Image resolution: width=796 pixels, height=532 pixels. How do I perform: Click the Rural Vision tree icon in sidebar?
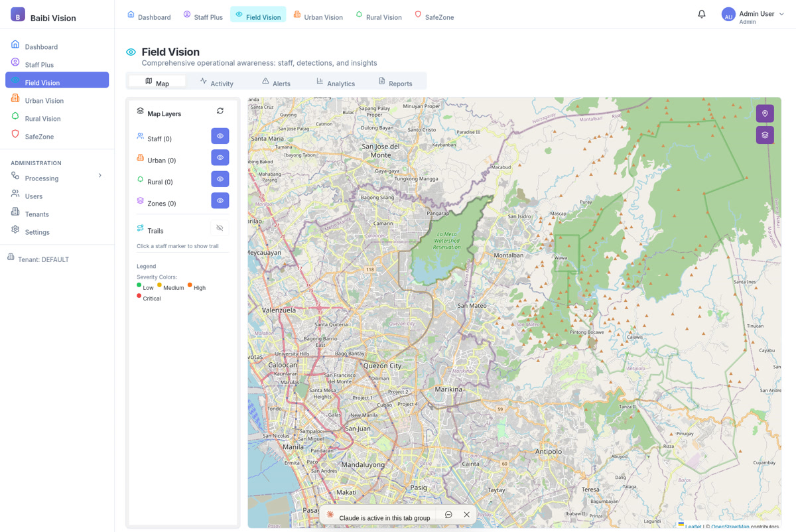(15, 116)
